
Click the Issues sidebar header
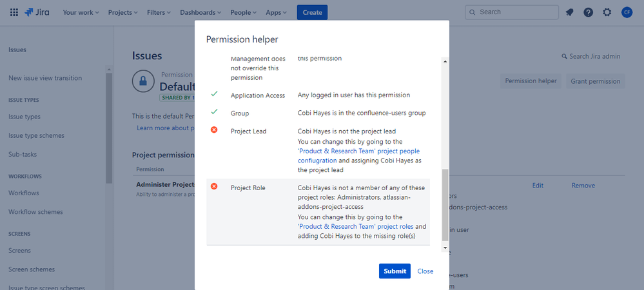(x=17, y=50)
